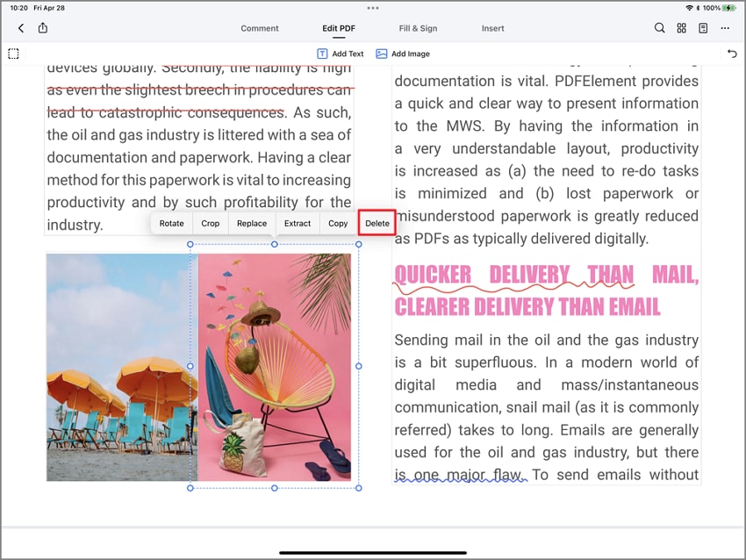
Task: Click the text 'documentation is vital. PDFElement provides'
Action: pos(547,81)
